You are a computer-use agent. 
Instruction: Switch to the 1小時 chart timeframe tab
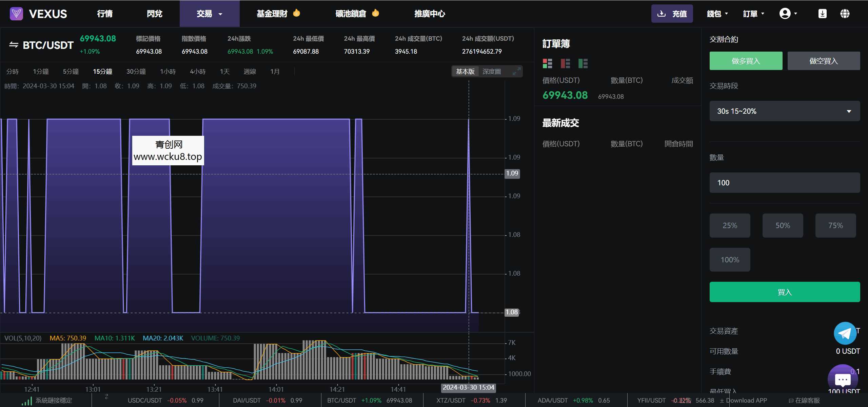(168, 71)
